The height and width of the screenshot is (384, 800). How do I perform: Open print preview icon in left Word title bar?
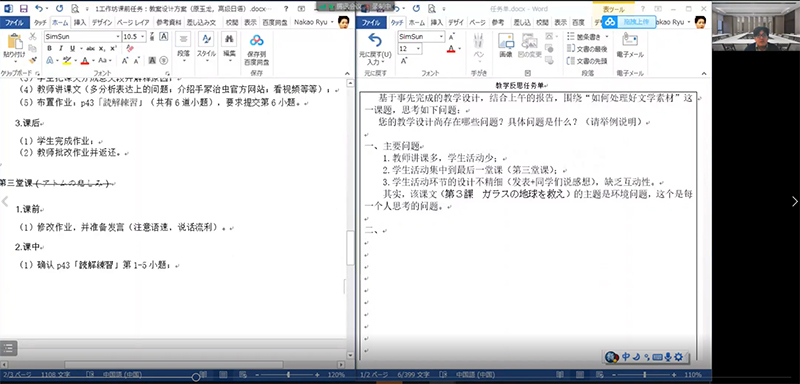[x=75, y=9]
